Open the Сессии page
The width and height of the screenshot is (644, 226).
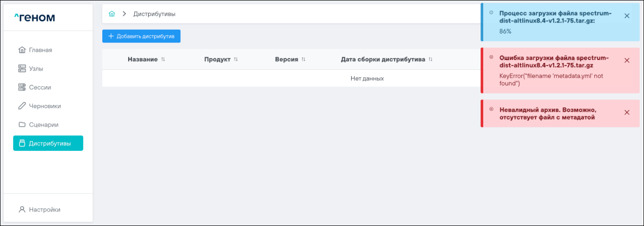coord(39,87)
